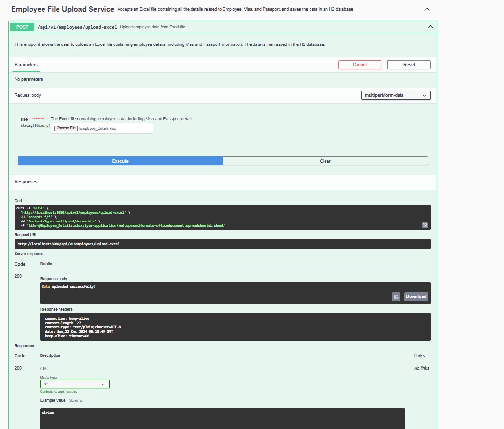Click the 'No links' text
This screenshot has width=504, height=429.
[x=421, y=368]
